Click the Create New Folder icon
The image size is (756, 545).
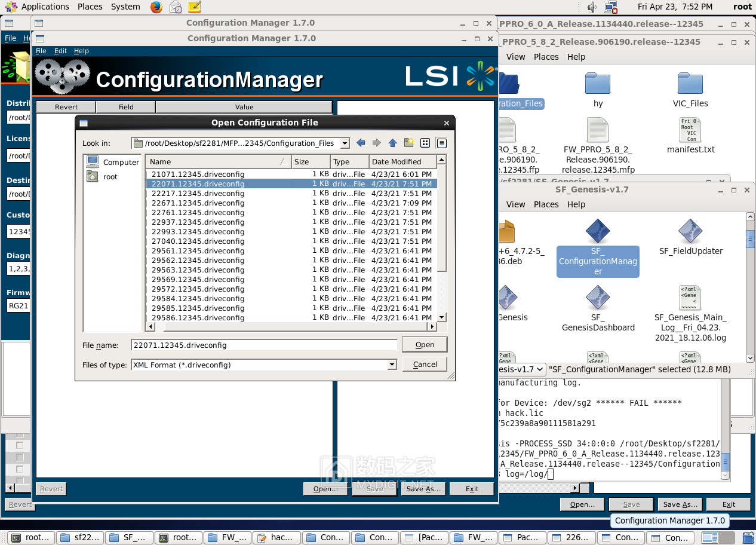tap(408, 143)
